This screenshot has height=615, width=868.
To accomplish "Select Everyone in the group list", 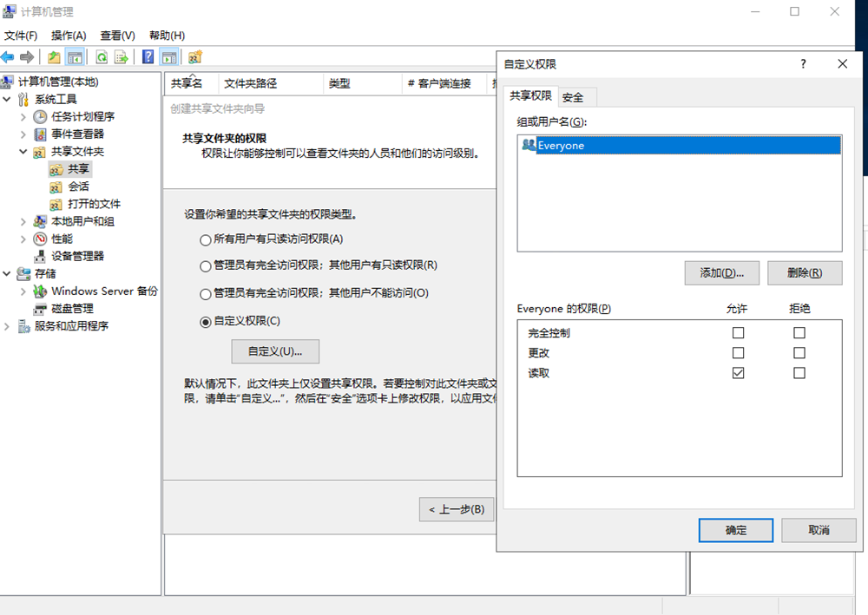I will (561, 146).
